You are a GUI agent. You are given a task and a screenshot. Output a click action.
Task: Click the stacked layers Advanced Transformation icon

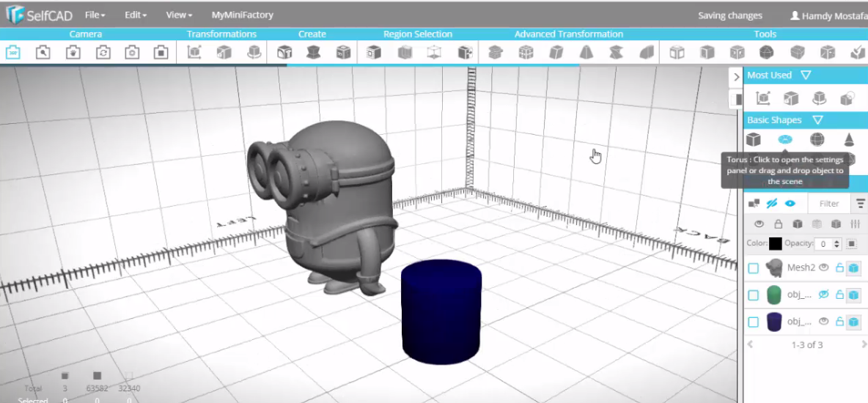[x=496, y=53]
